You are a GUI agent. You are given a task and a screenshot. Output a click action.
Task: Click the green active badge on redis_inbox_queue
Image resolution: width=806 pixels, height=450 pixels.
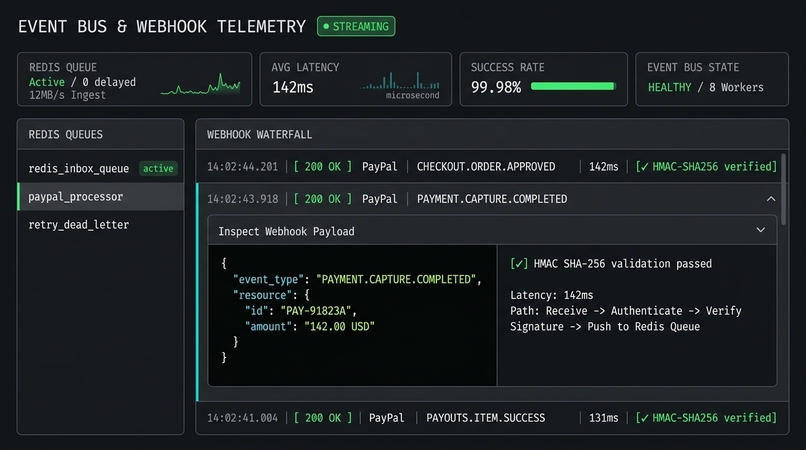tap(158, 168)
